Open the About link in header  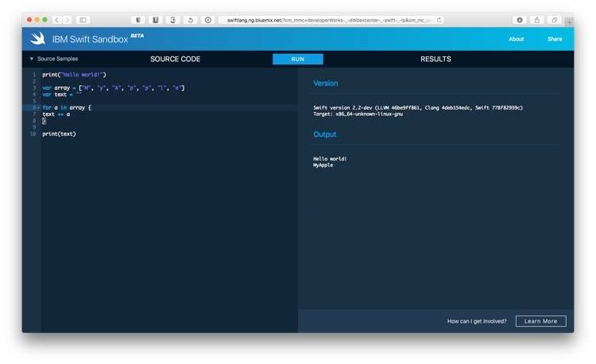(x=517, y=39)
